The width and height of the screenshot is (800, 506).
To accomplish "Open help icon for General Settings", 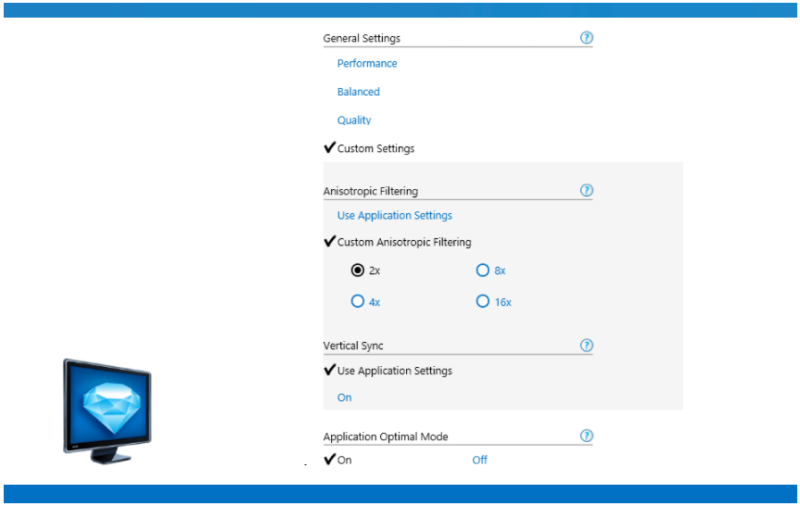I will point(586,38).
